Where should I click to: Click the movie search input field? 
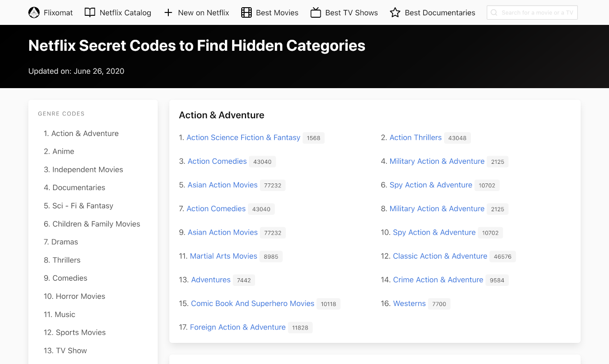[x=532, y=12]
